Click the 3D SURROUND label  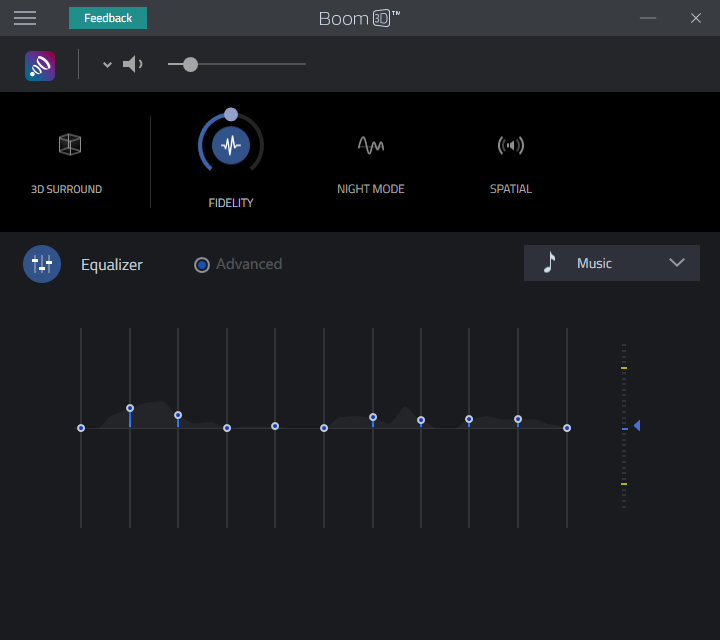[x=67, y=189]
